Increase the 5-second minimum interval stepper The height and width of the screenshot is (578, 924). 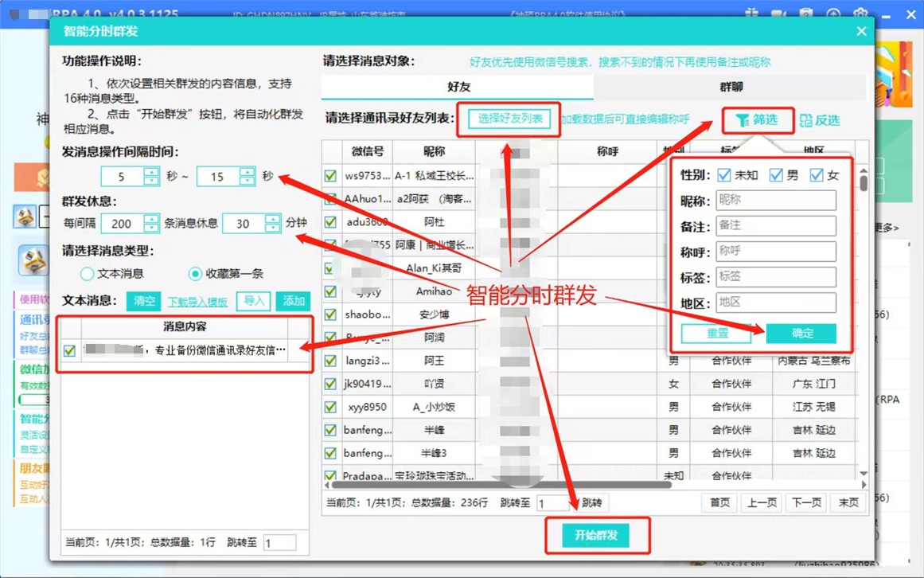[x=151, y=172]
